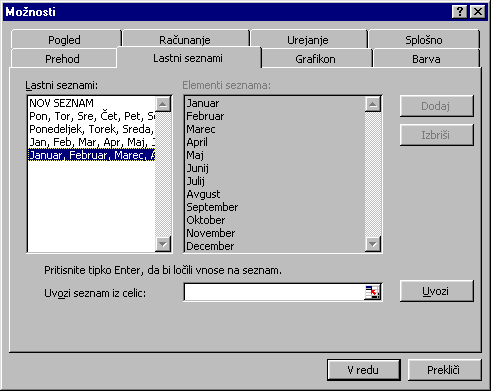Select the Ponedeljek, Torek, Sreda list
The image size is (491, 391).
(x=91, y=129)
